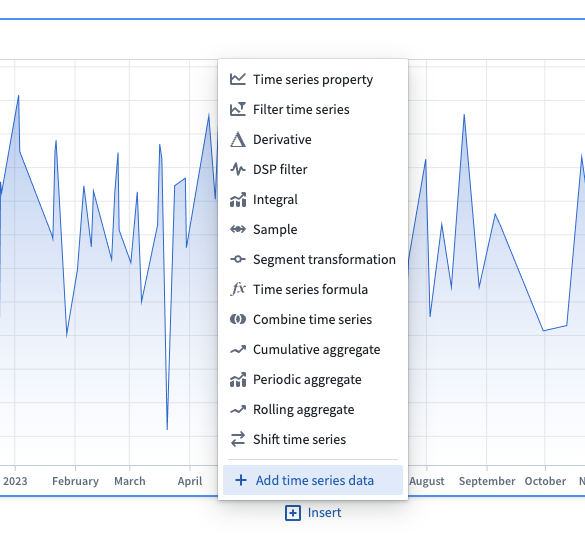Click the April axis label
The image size is (585, 553).
click(190, 481)
